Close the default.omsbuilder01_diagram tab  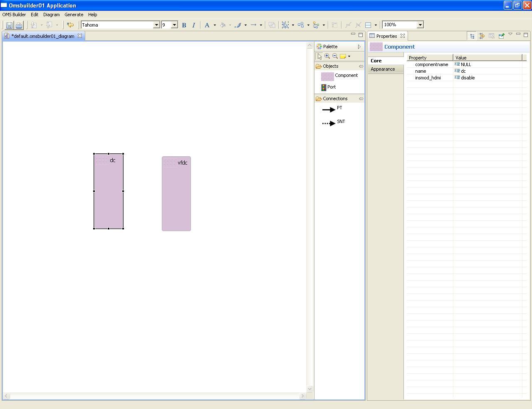tap(80, 36)
